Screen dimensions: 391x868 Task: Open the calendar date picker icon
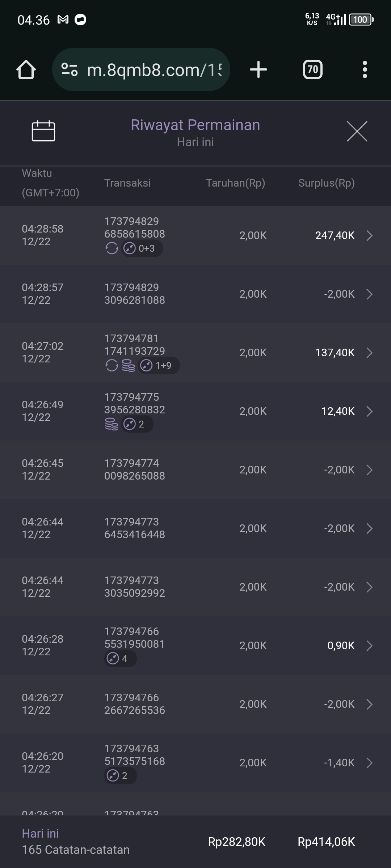(x=43, y=131)
